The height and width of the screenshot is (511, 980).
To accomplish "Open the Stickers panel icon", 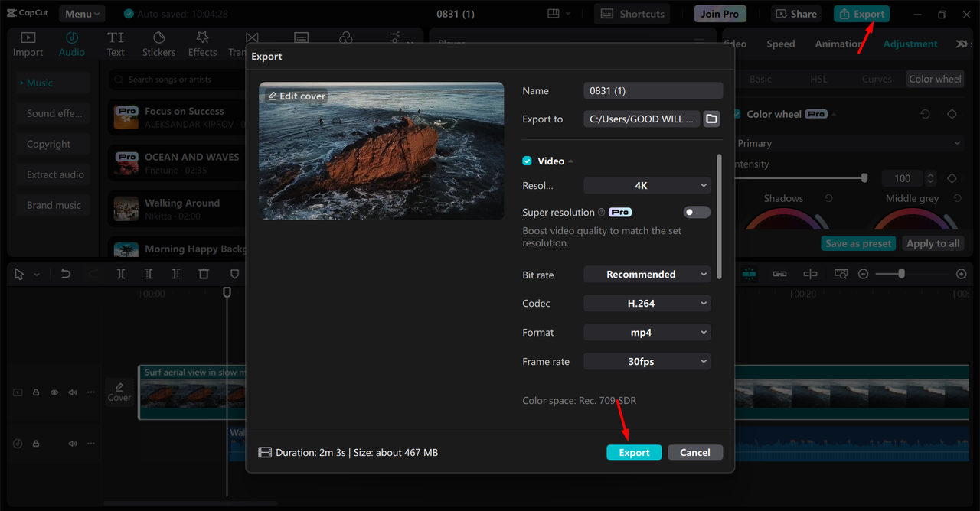I will pos(158,44).
